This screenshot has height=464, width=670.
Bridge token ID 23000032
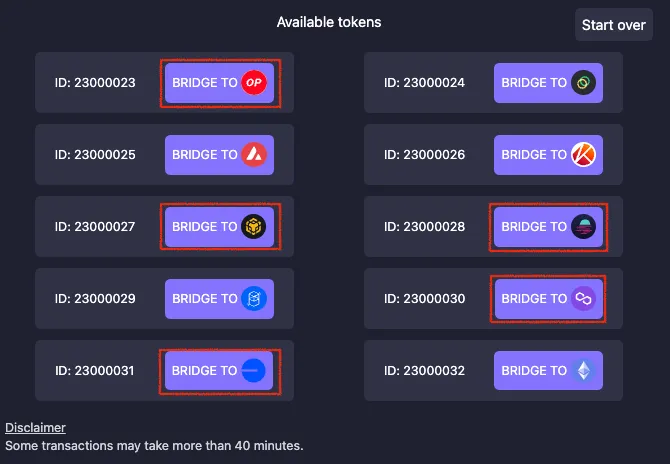(x=548, y=370)
